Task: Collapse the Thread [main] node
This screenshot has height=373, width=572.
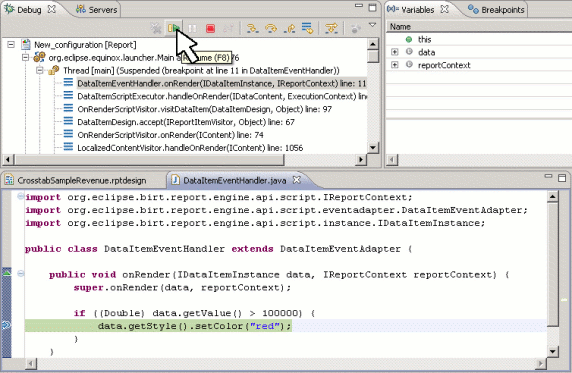Action: (x=39, y=70)
